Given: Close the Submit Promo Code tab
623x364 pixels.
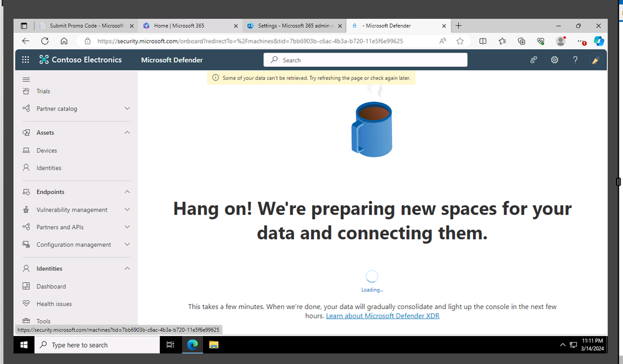Looking at the screenshot, I should 132,26.
